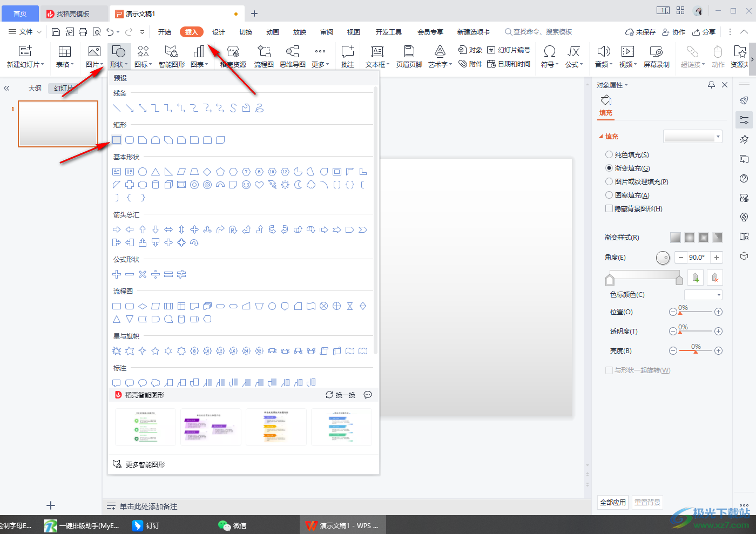
Task: Open the 文件 file menu
Action: click(x=25, y=32)
